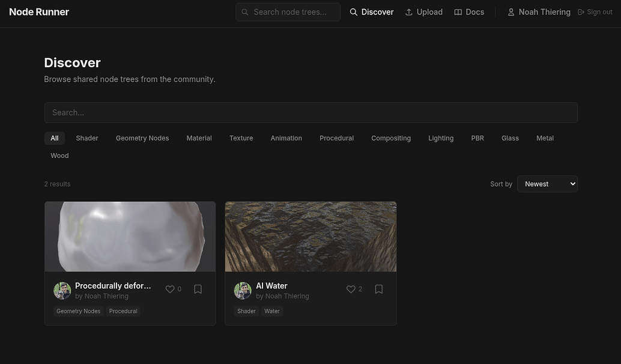
Task: Focus the 'Search node trees...' field
Action: click(288, 12)
